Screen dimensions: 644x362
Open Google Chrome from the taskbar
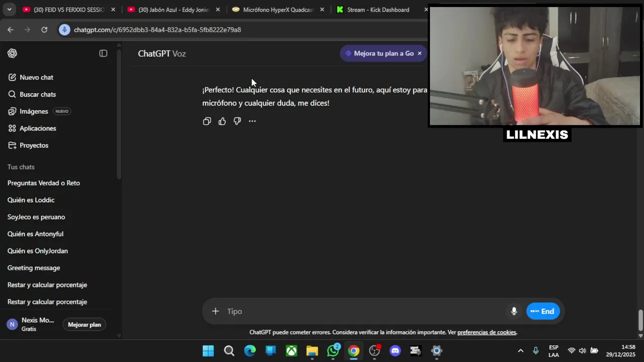click(x=354, y=351)
